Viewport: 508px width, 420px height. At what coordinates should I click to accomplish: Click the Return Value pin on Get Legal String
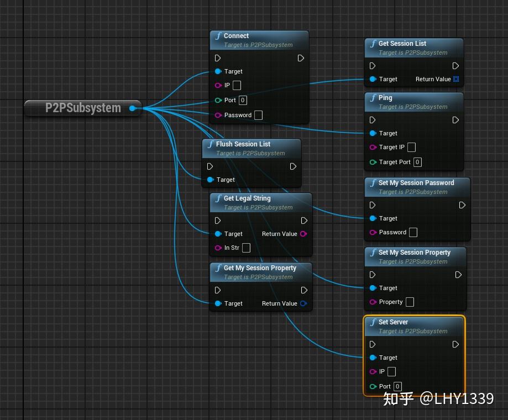click(303, 234)
